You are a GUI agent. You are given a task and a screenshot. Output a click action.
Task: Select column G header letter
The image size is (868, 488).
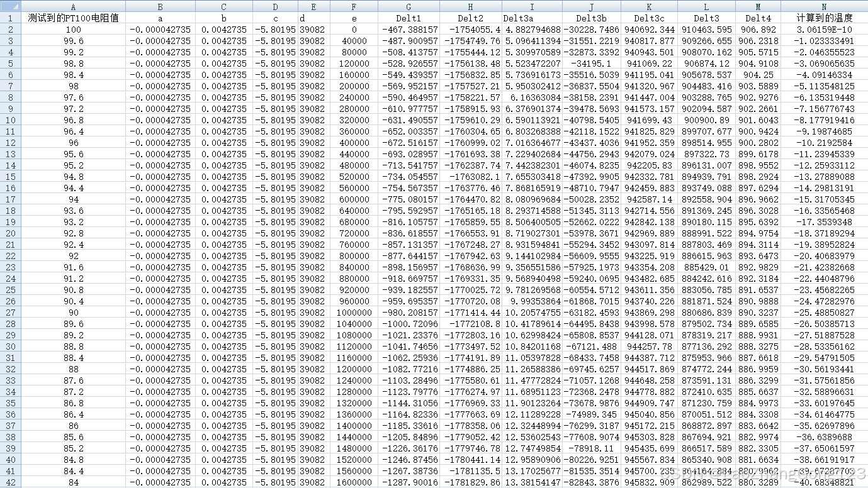(409, 6)
